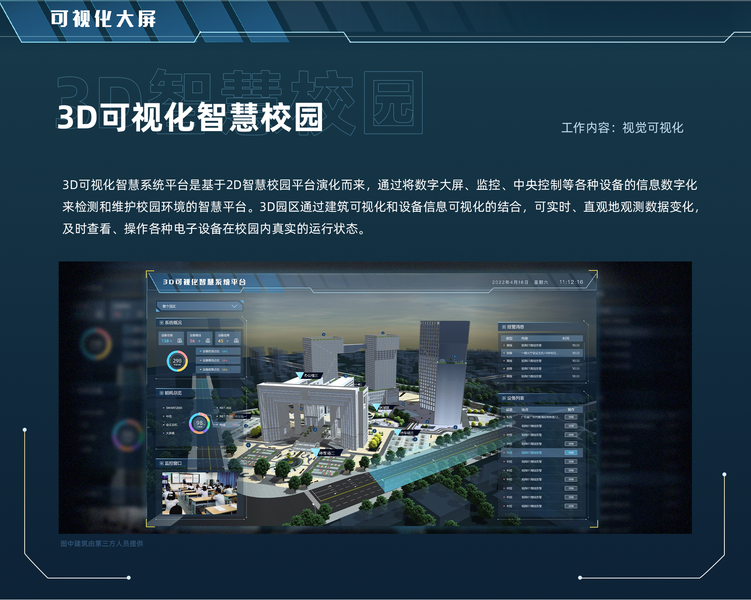Click the SMART2000 legend entry

click(174, 408)
